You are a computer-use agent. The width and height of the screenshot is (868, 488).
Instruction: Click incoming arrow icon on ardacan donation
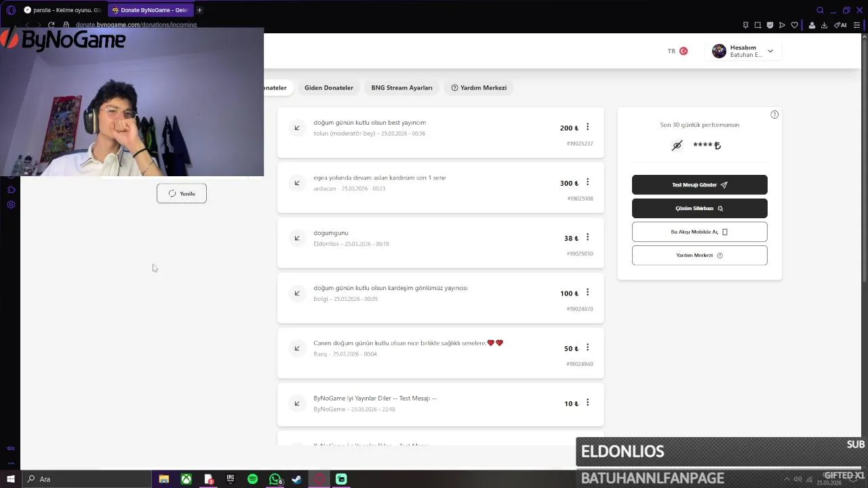(x=297, y=182)
